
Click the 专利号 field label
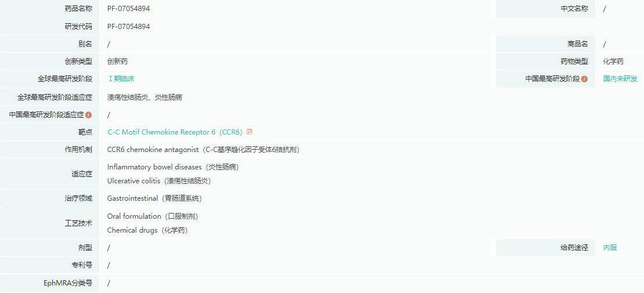82,265
